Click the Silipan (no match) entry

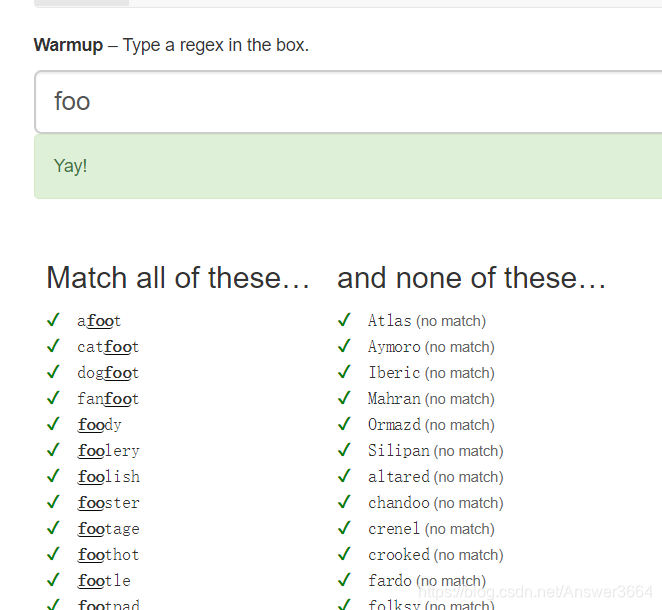point(436,451)
